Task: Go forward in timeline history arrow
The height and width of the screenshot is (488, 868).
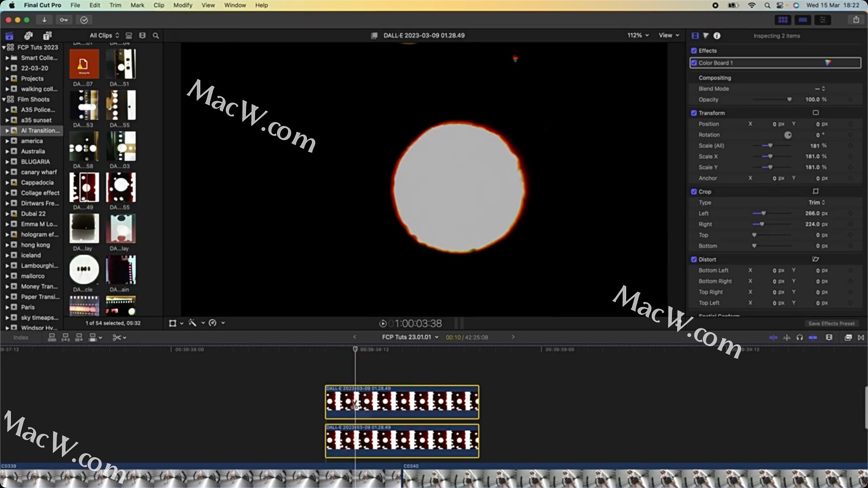Action: tap(513, 337)
